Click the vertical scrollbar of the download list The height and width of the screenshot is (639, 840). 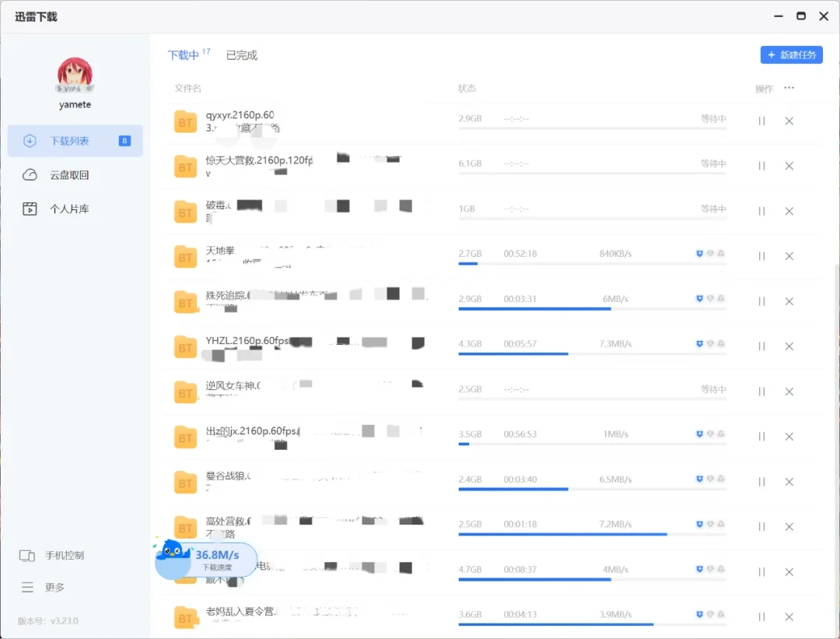[838, 451]
